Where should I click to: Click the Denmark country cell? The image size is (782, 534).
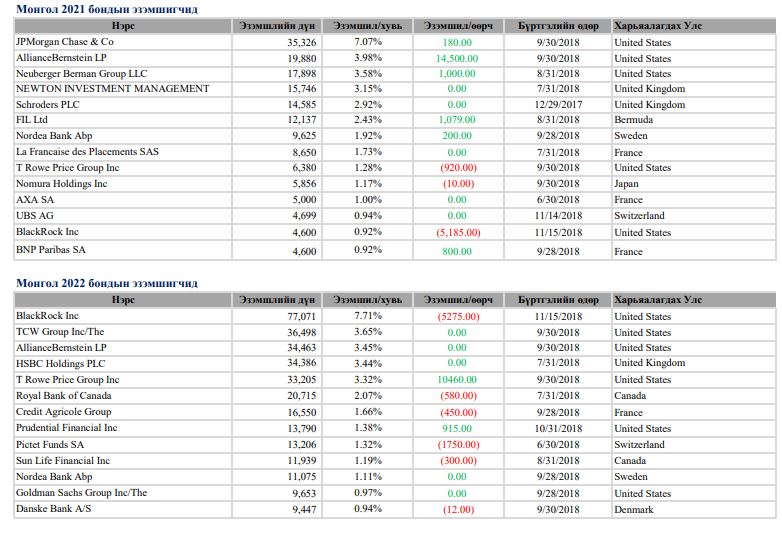click(x=633, y=509)
